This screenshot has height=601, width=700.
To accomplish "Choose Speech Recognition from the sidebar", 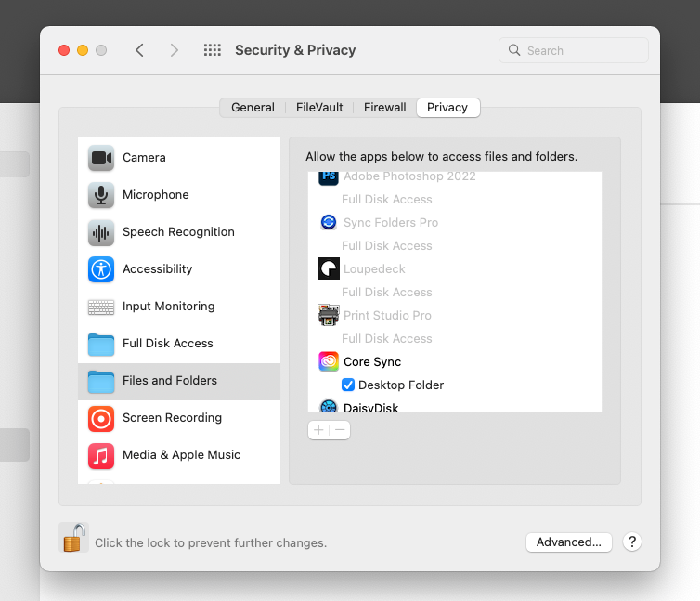I will (x=177, y=232).
